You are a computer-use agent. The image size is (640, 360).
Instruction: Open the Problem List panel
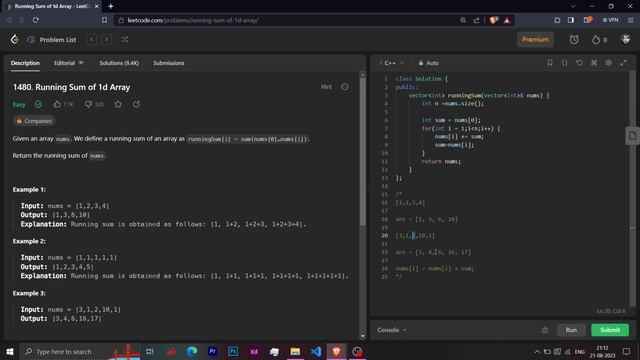point(51,40)
